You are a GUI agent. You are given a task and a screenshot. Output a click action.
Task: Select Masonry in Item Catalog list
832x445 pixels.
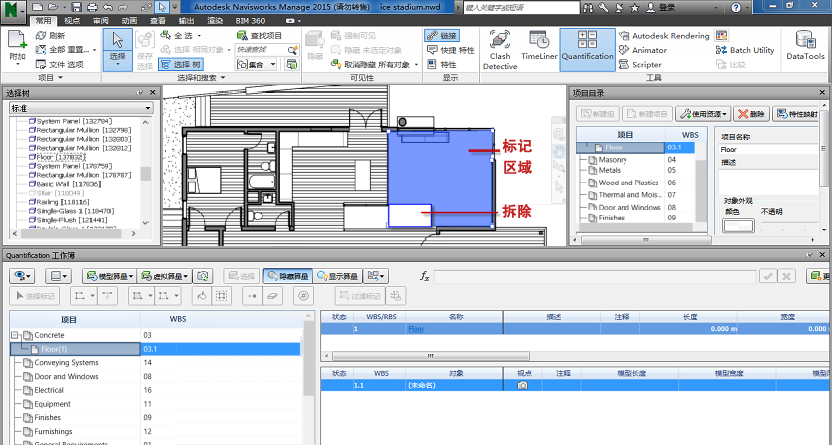[613, 160]
